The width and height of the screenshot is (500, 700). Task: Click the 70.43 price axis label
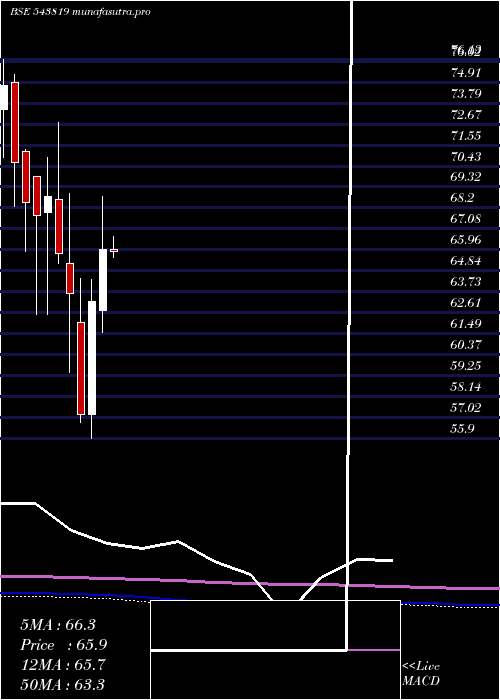tap(466, 156)
